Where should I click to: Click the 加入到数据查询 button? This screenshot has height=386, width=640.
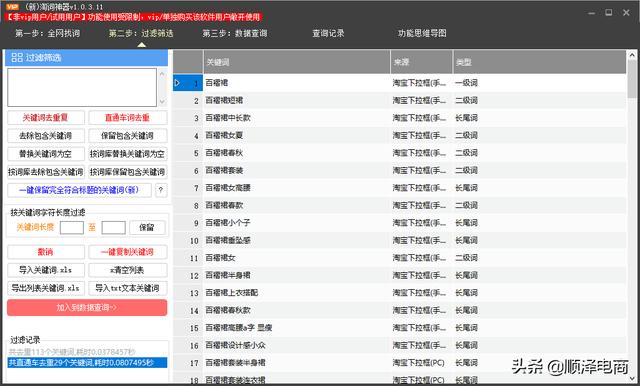[x=87, y=308]
